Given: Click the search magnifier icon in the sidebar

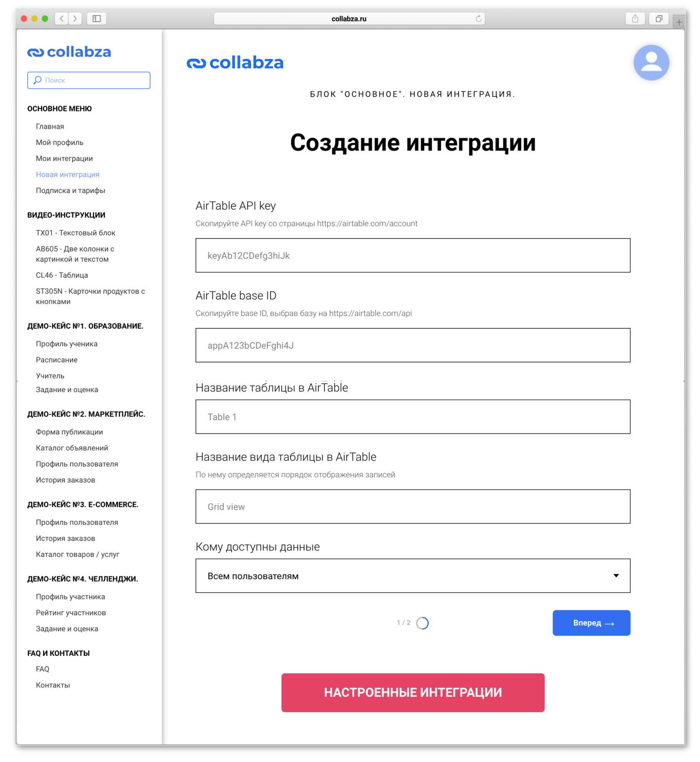Looking at the screenshot, I should pyautogui.click(x=37, y=80).
